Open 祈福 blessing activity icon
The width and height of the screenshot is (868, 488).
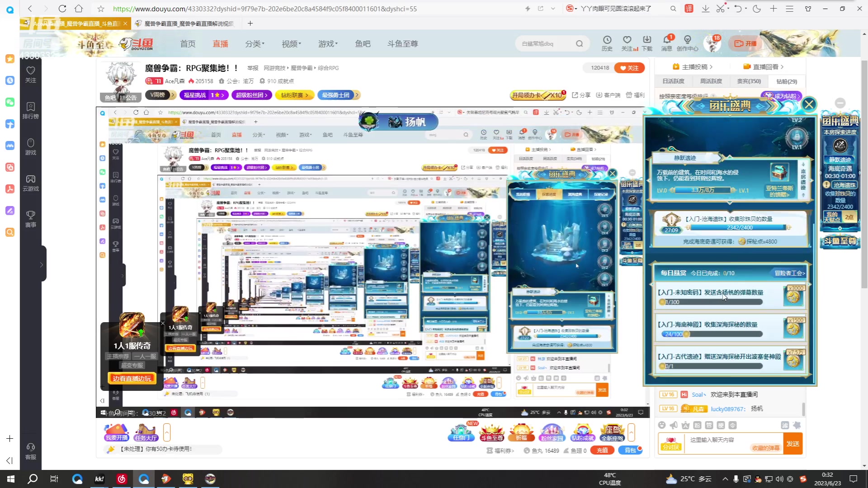pyautogui.click(x=522, y=432)
